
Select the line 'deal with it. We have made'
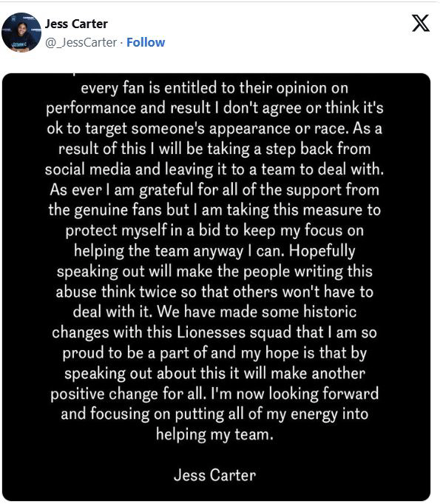tap(214, 312)
